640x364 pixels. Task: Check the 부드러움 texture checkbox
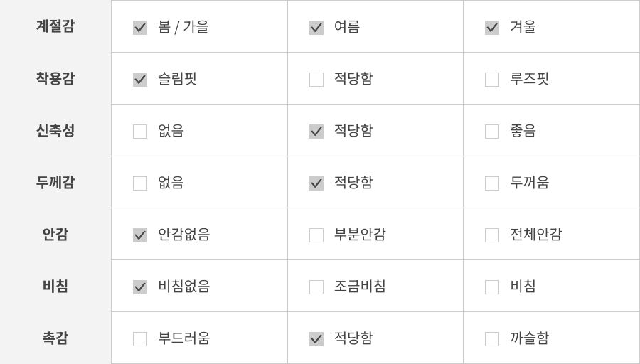click(x=140, y=339)
